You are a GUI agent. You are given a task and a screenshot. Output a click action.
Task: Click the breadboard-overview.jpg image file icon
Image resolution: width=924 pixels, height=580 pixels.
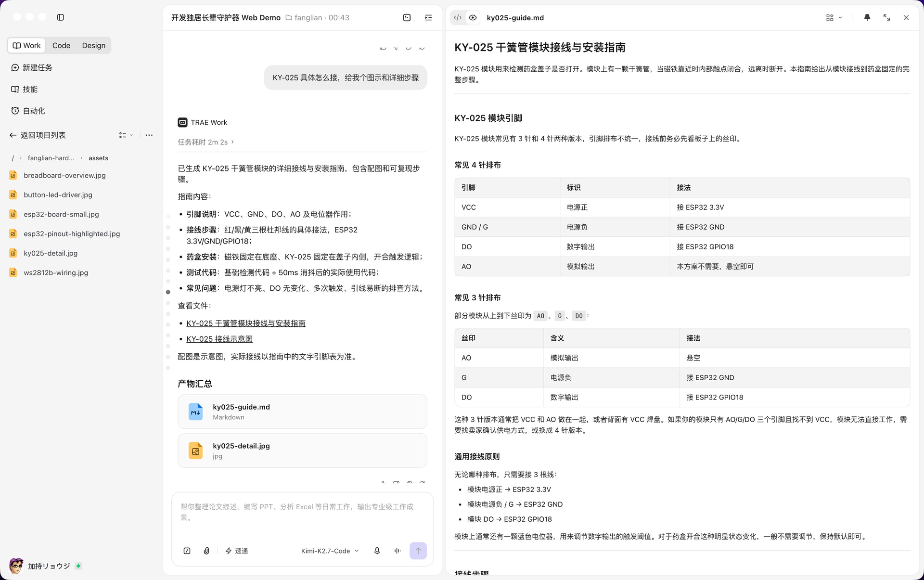pyautogui.click(x=13, y=176)
